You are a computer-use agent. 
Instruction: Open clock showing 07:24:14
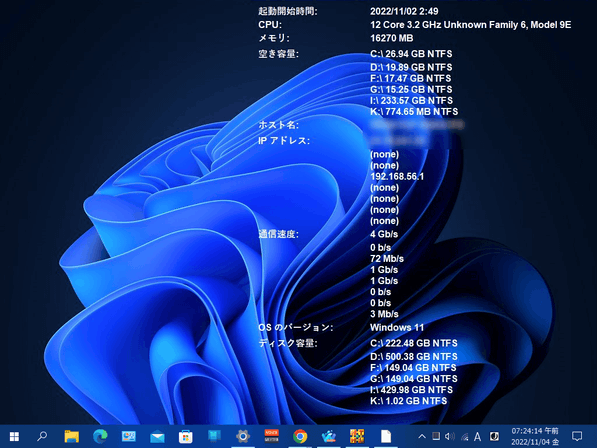(x=535, y=436)
